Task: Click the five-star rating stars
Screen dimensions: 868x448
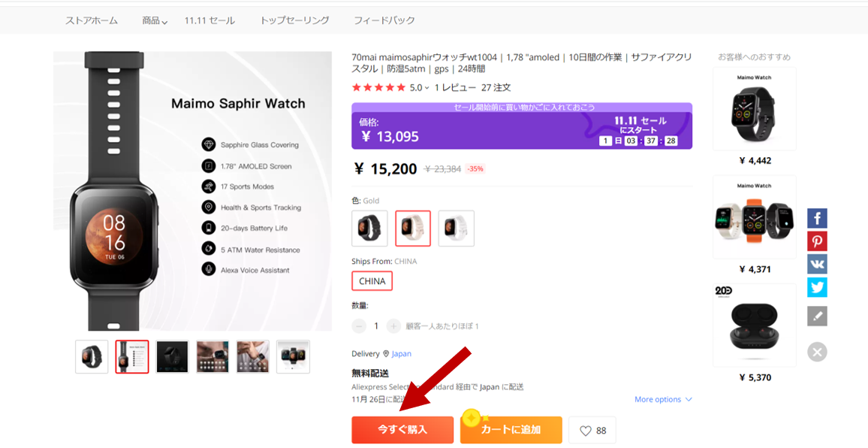Action: 378,88
